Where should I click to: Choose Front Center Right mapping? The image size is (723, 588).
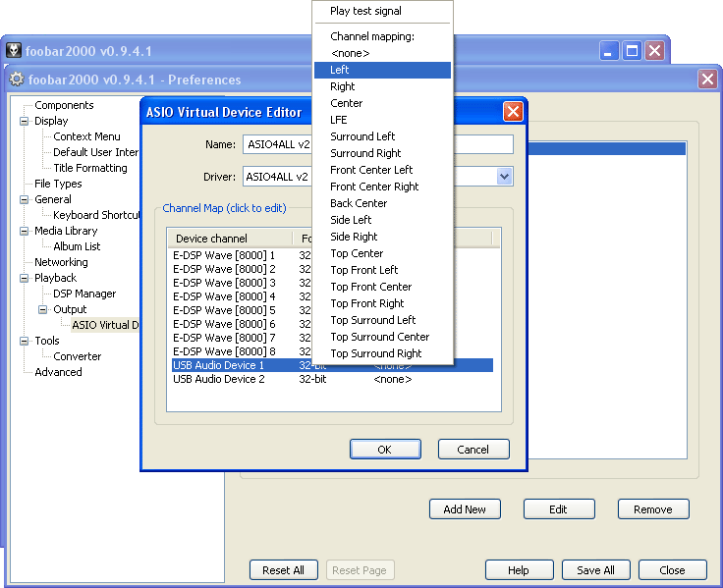383,187
